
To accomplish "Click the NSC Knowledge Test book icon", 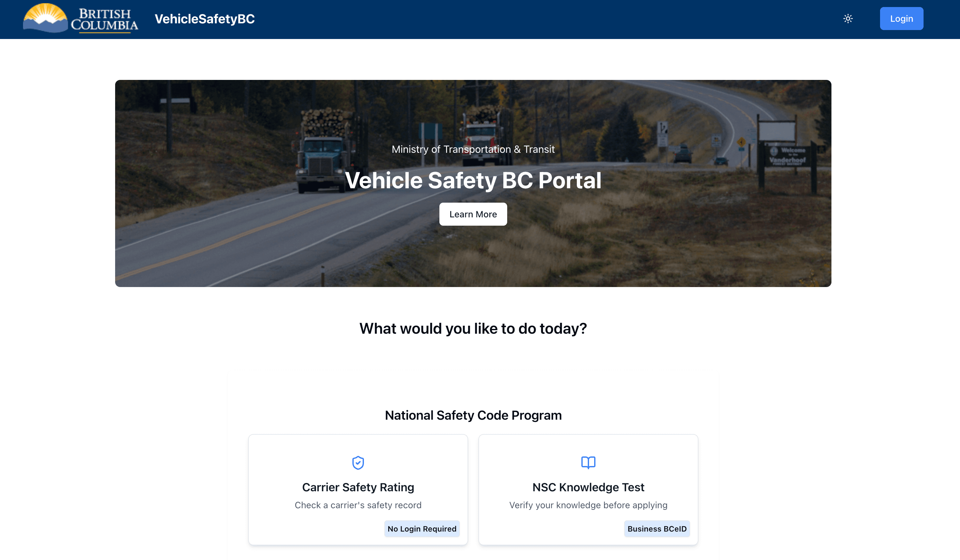I will 588,463.
